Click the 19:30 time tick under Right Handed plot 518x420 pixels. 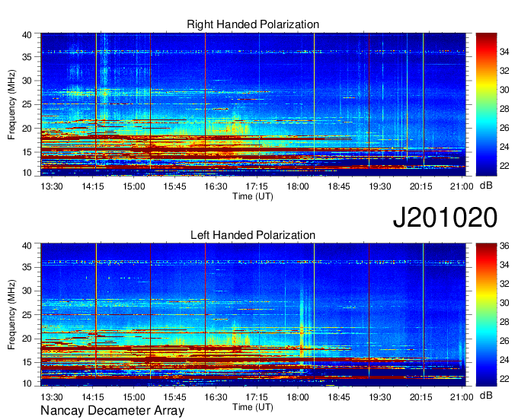tap(380, 186)
